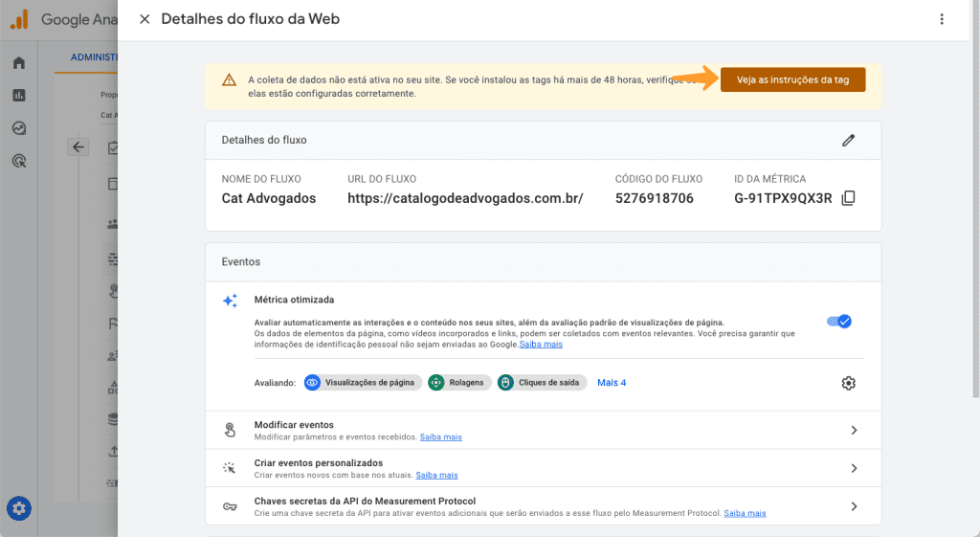Click the Google Analytics logo
Screen dimensions: 980x537
click(20, 19)
